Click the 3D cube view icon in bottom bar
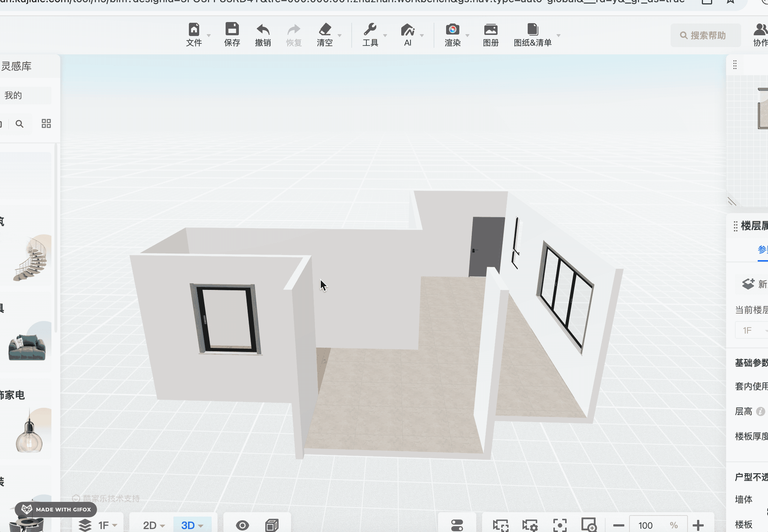 [x=272, y=525]
